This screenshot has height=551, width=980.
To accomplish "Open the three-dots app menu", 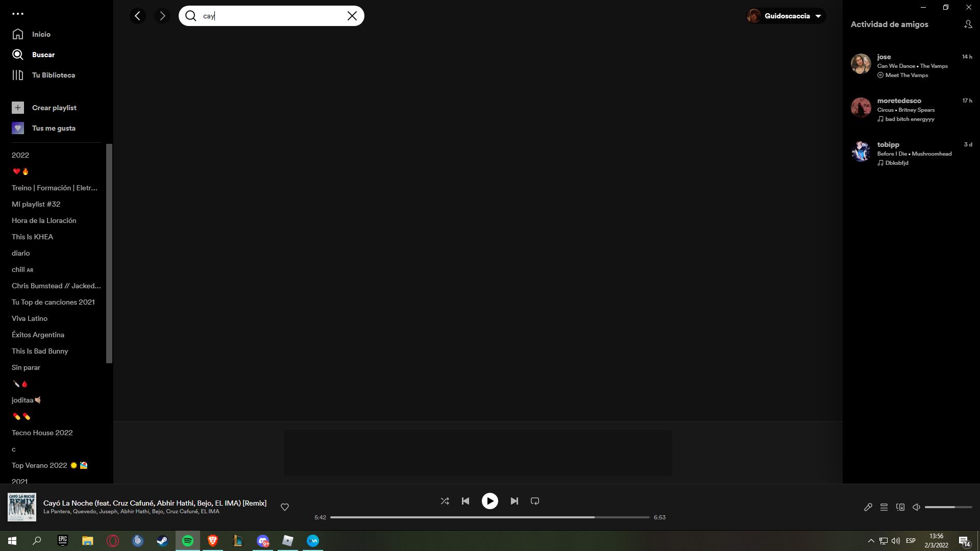I will [x=18, y=14].
